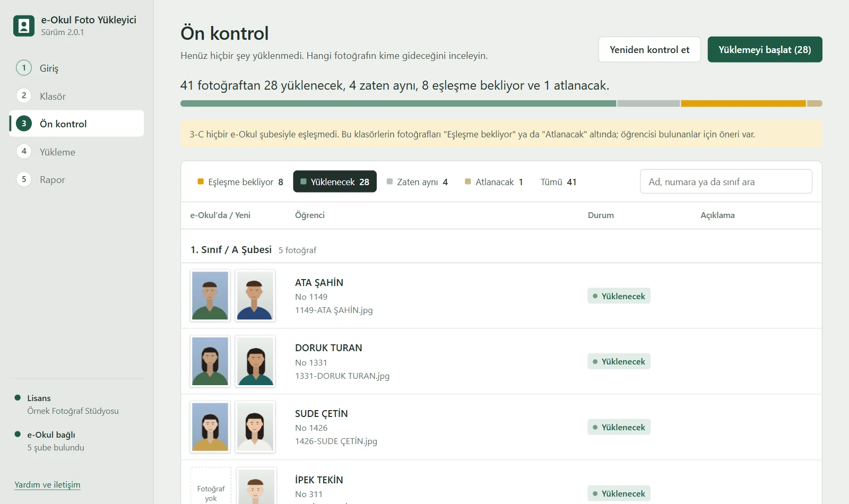This screenshot has width=849, height=504.
Task: Filter by Eşleşme bekliyor tab
Action: (240, 181)
